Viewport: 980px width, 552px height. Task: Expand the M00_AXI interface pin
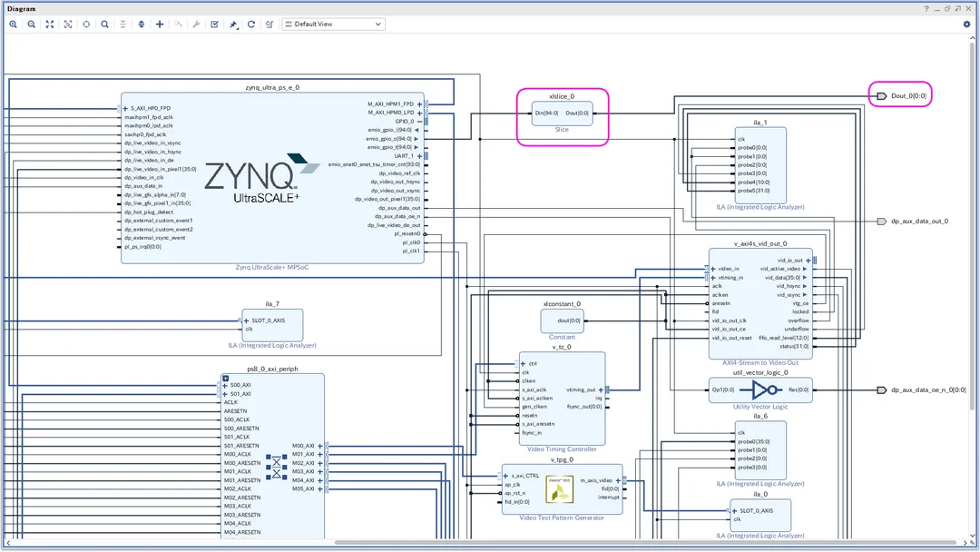[320, 446]
